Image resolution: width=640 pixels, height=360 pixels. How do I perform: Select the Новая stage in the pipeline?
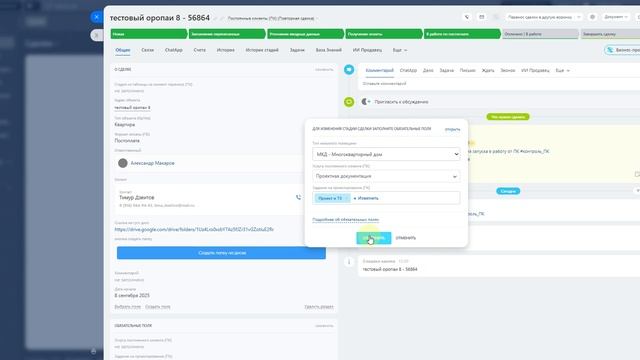(149, 34)
